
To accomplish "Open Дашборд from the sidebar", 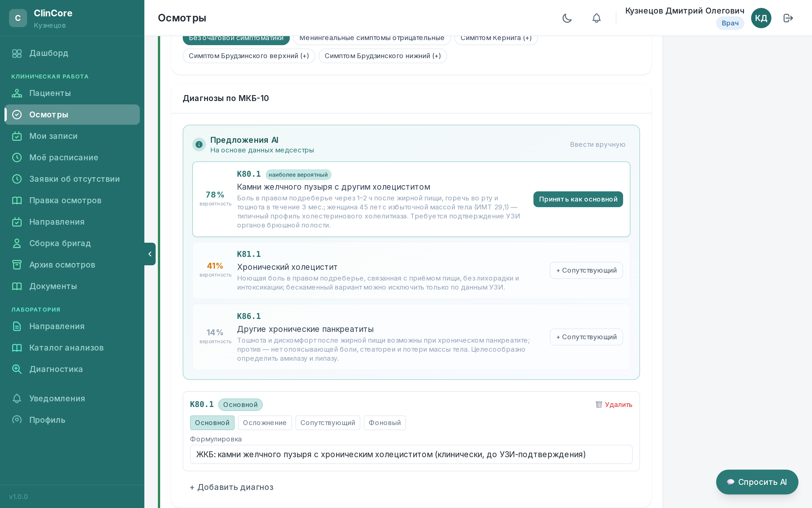I will pos(72,53).
